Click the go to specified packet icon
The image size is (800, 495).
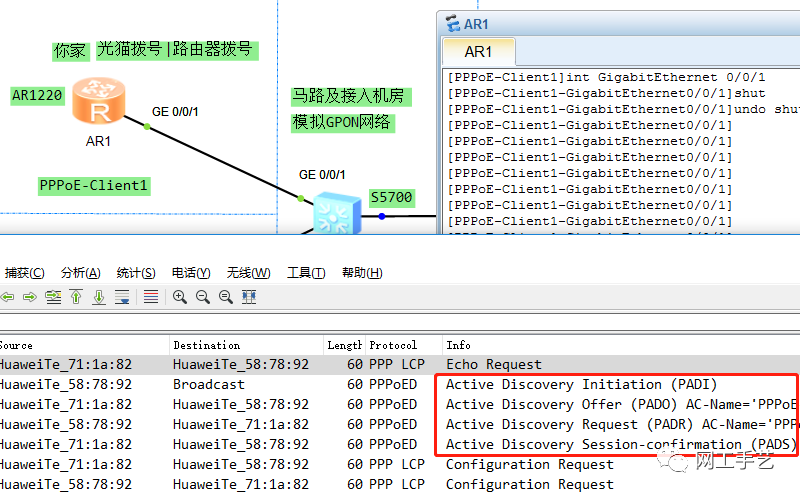pyautogui.click(x=53, y=297)
